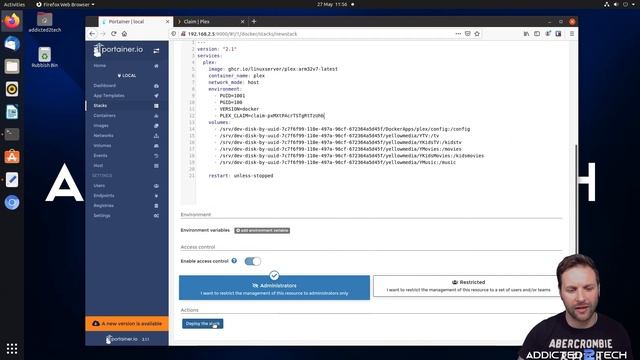Viewport: 640px width, 360px height.
Task: Click the Volumes disk icon
Action: coord(156,146)
